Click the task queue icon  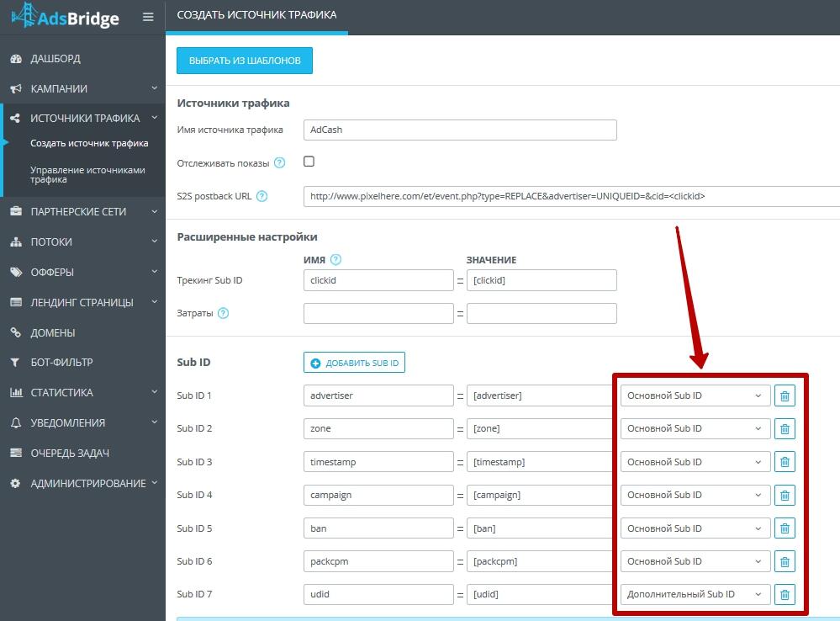click(16, 453)
